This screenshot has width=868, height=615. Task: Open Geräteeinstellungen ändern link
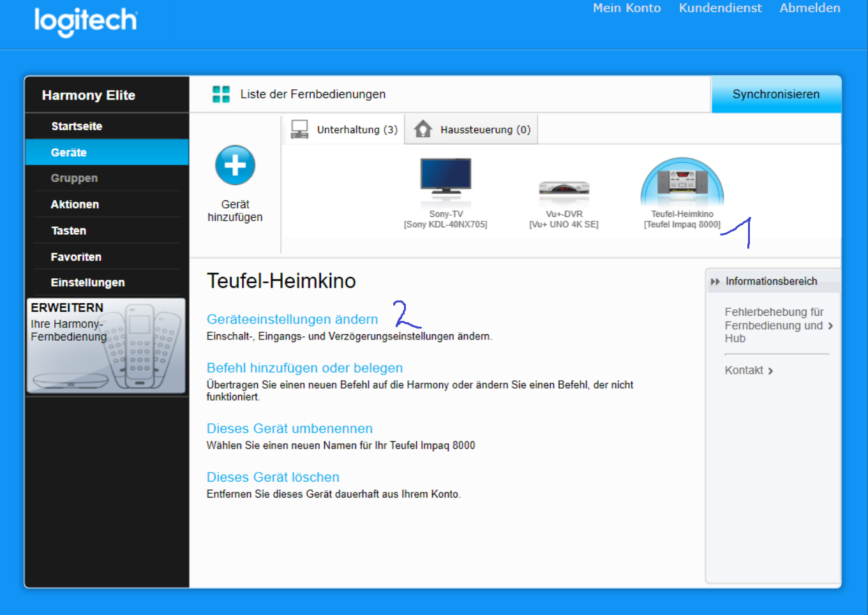pos(292,319)
